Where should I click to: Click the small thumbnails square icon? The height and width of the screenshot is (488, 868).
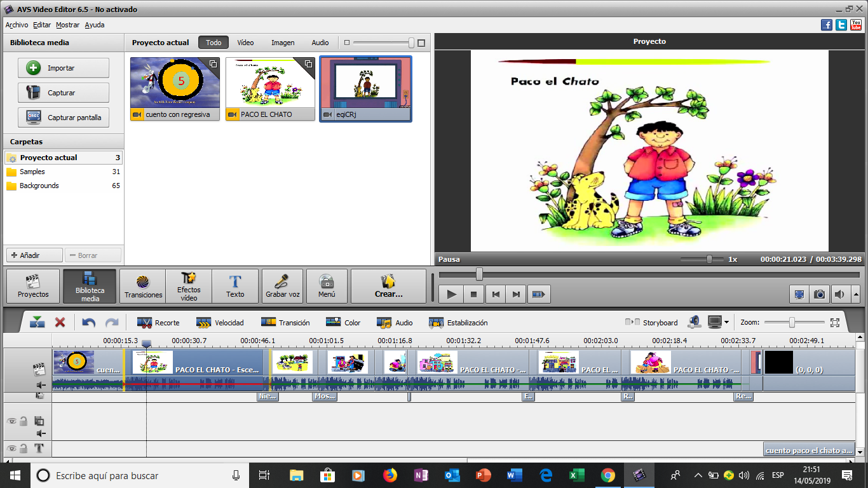[x=347, y=43]
